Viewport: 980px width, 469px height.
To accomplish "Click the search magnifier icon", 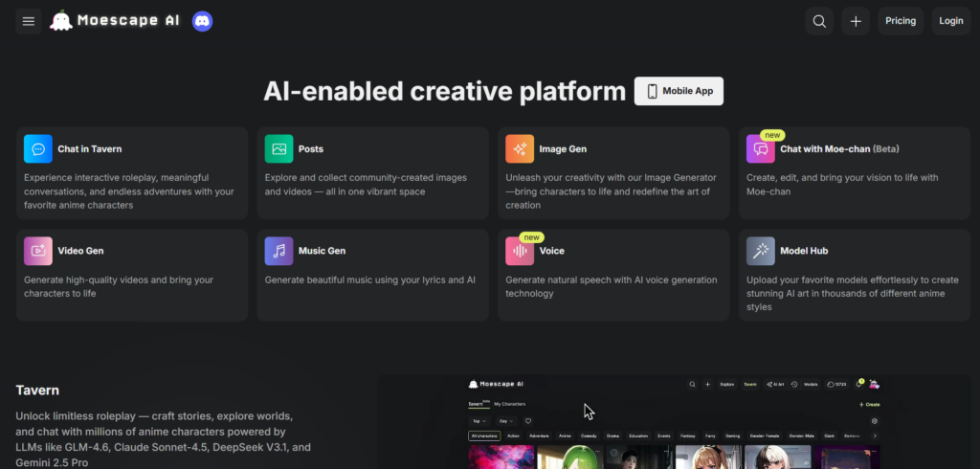I will click(819, 21).
